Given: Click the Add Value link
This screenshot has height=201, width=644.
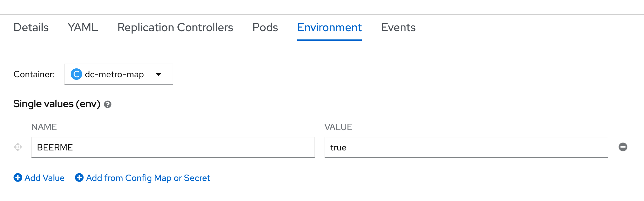Looking at the screenshot, I should (x=45, y=178).
